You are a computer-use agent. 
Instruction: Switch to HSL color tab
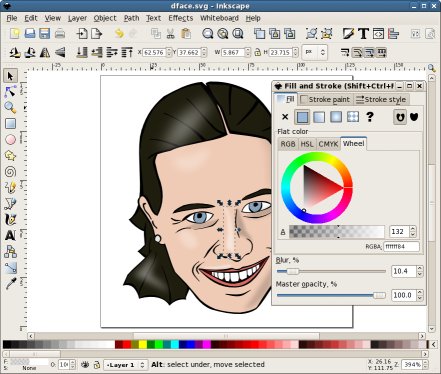pyautogui.click(x=307, y=144)
